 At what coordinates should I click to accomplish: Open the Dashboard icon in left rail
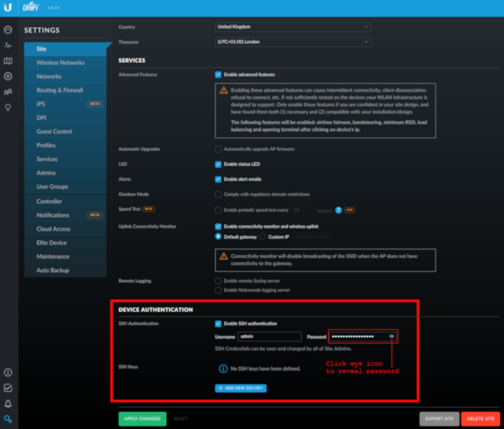(8, 30)
